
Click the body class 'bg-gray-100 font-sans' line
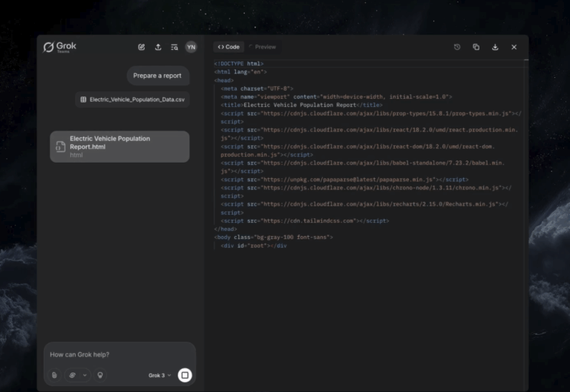(273, 237)
